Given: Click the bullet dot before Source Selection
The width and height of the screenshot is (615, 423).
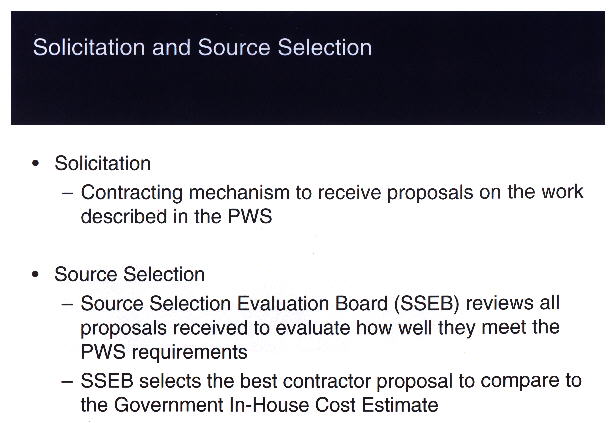Looking at the screenshot, I should [36, 274].
